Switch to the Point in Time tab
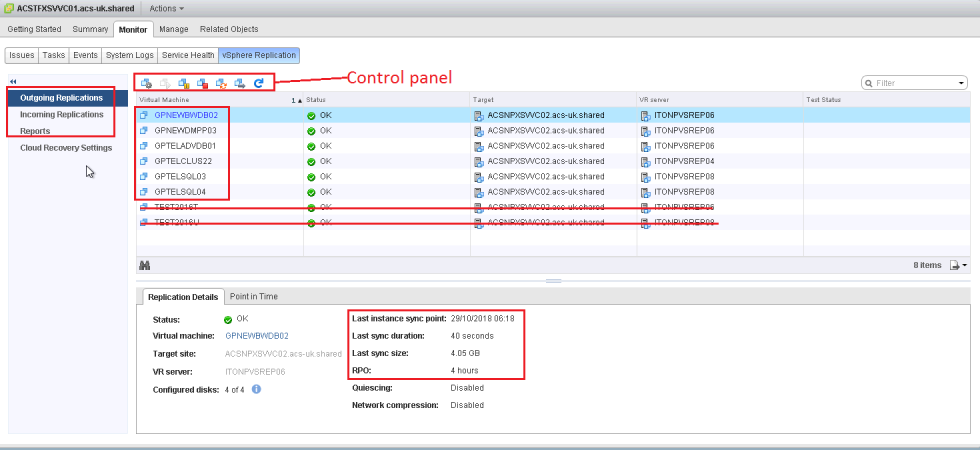Screen dimensions: 980x450 coord(254,296)
